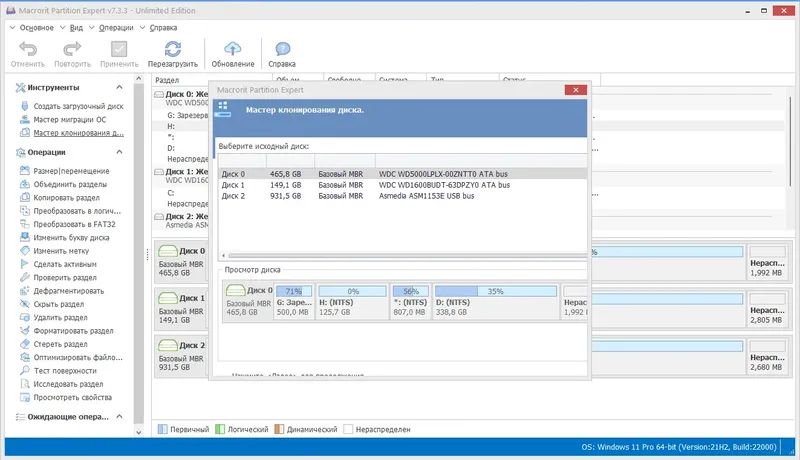This screenshot has width=800, height=460.
Task: Click unallocated 2,680 MB block
Action: (x=767, y=355)
